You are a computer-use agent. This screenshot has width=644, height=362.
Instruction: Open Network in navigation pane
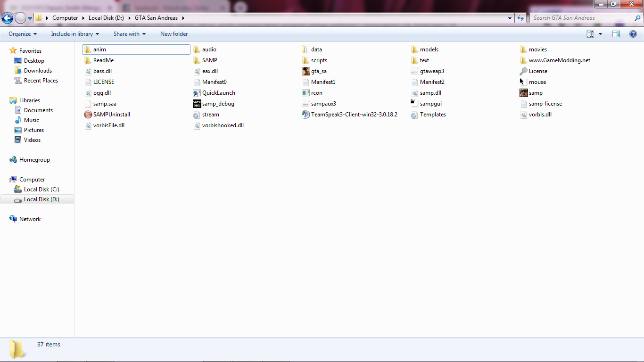coord(30,219)
